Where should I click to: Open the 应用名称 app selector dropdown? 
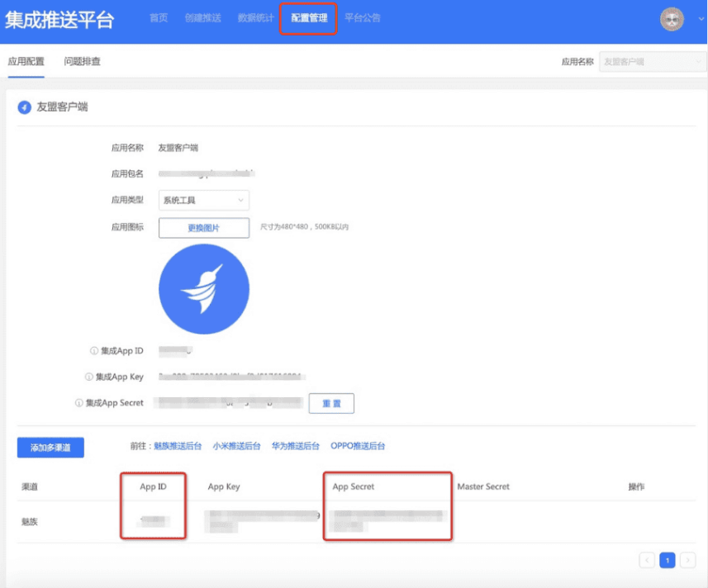(x=653, y=62)
